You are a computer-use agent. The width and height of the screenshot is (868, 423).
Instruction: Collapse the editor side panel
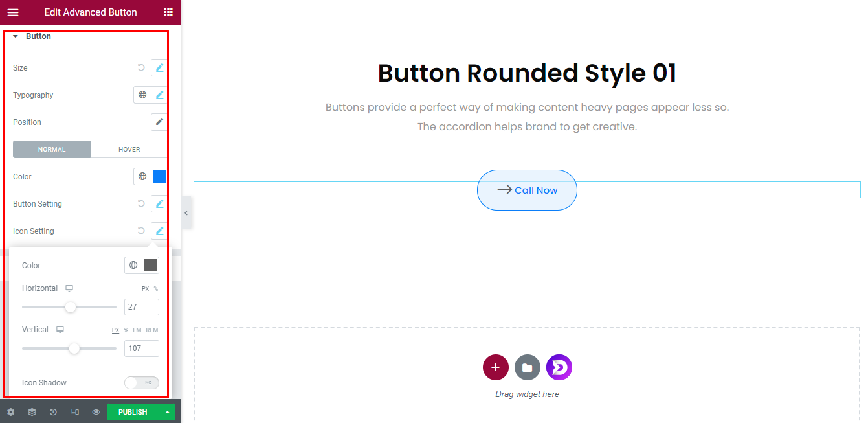(186, 213)
